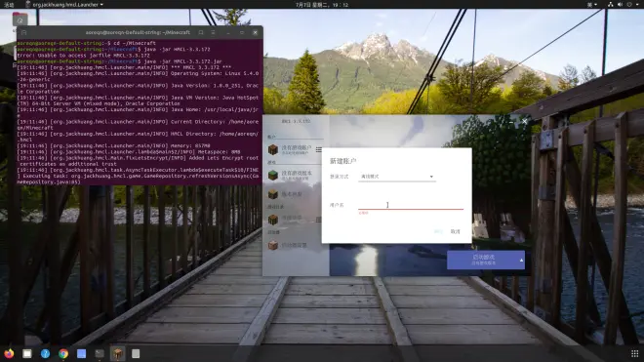This screenshot has height=362, width=644.
Task: Click the cancel button in new account dialog
Action: coord(455,232)
